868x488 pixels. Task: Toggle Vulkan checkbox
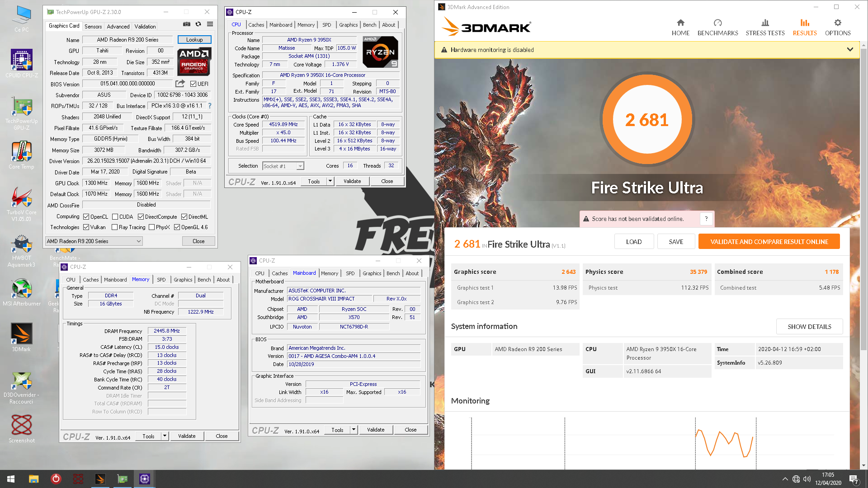coord(86,227)
